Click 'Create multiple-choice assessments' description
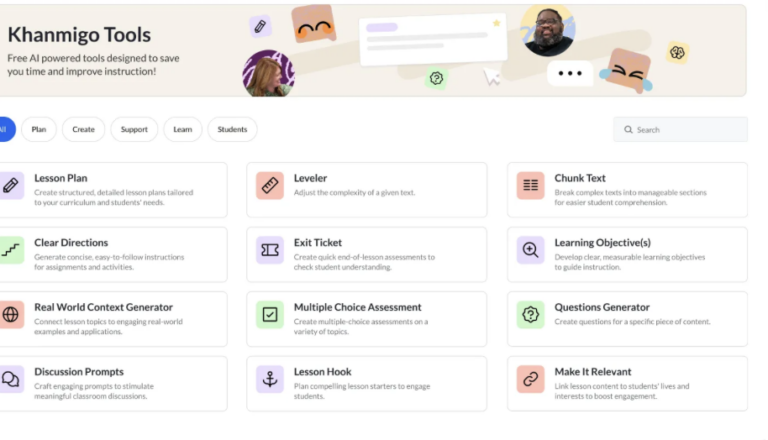The width and height of the screenshot is (768, 440). (361, 326)
